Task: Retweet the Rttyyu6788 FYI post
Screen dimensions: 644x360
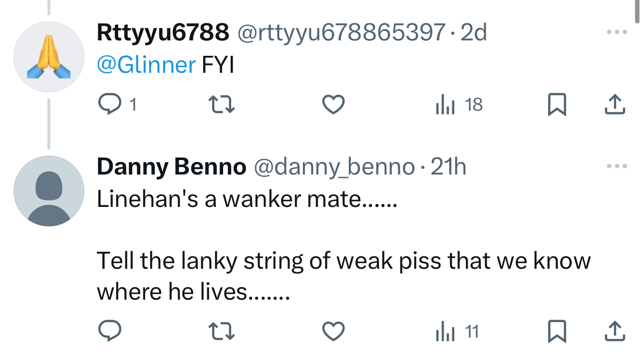Action: (220, 105)
